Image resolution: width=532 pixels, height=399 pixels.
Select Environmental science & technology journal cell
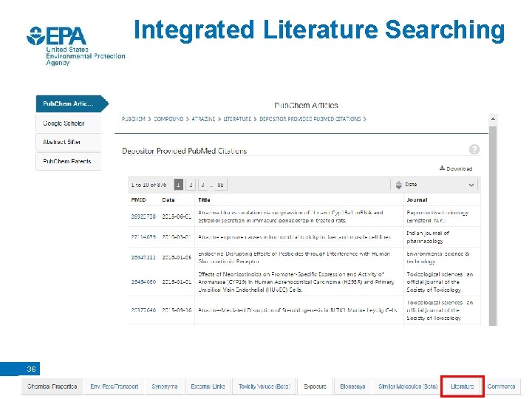(x=438, y=258)
